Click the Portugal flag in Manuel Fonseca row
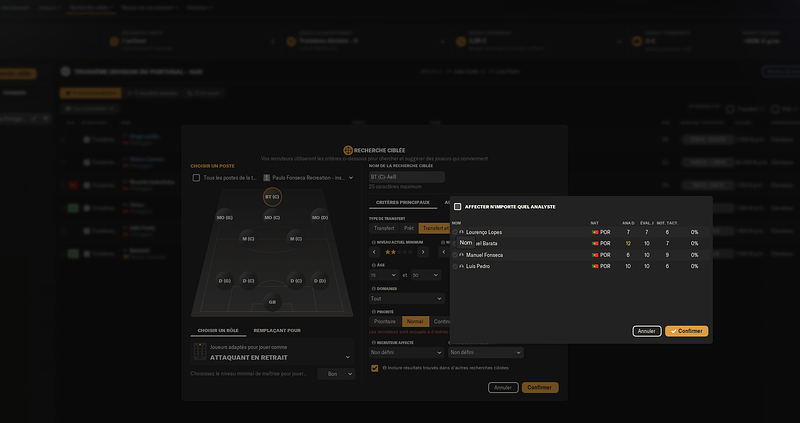Screen dimensions: 800x423 click(595, 255)
